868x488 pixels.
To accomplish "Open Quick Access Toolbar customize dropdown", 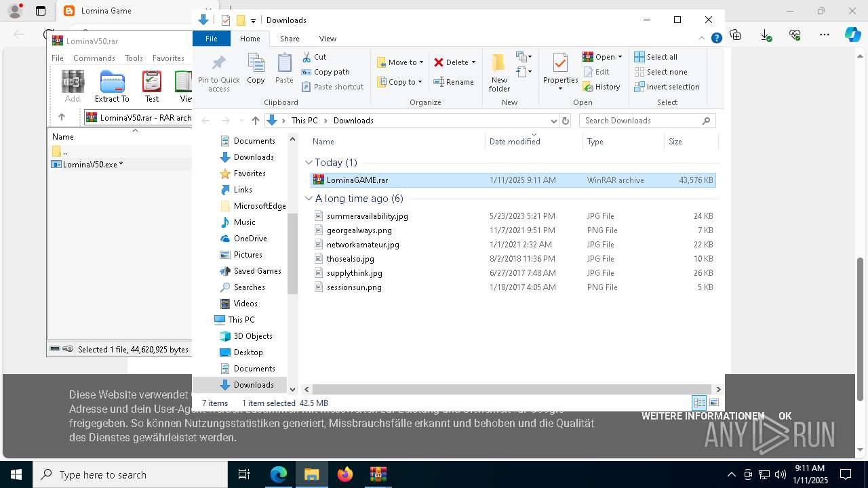I will tap(253, 20).
